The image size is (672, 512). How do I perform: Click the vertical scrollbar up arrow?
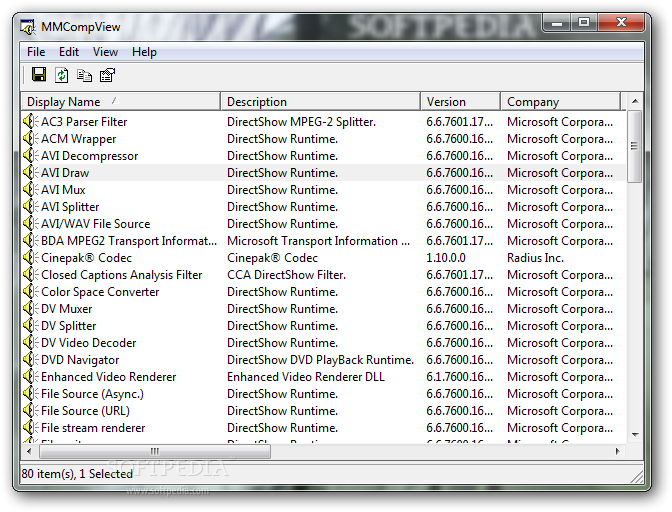[635, 101]
